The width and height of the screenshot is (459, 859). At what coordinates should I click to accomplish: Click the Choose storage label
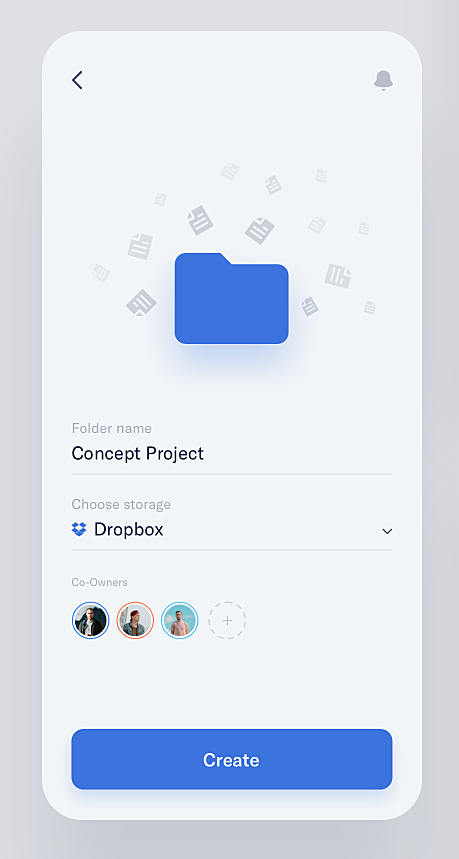(121, 504)
